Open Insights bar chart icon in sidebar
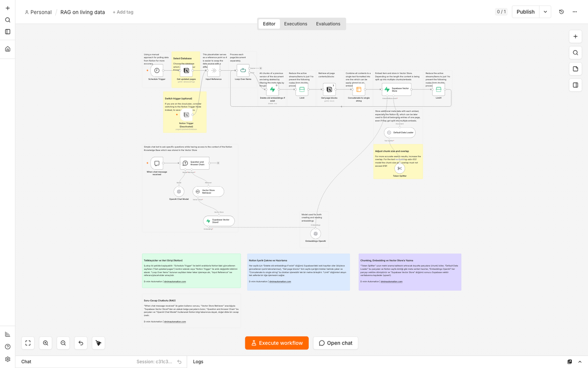Viewport: 588px width, 368px height. 7,334
